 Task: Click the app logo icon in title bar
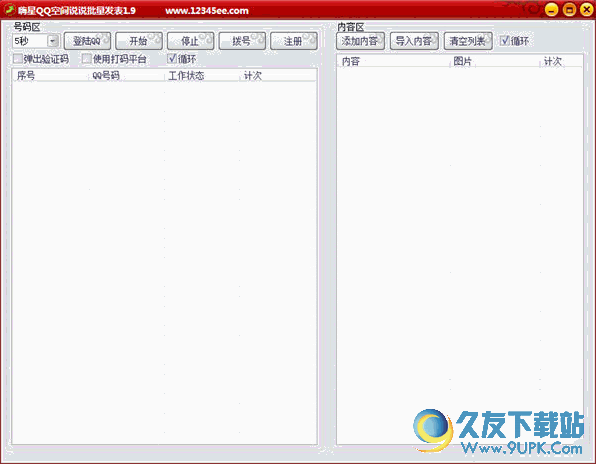coord(10,10)
